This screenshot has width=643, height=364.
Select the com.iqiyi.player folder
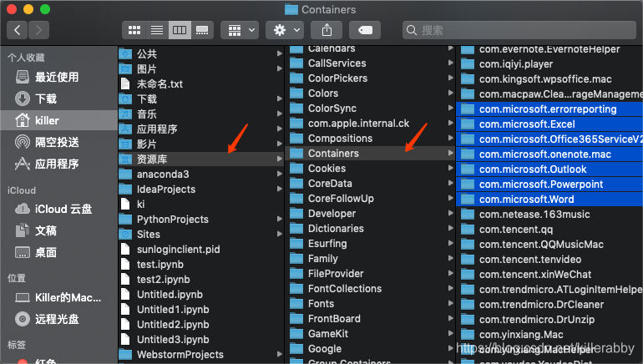[549, 64]
